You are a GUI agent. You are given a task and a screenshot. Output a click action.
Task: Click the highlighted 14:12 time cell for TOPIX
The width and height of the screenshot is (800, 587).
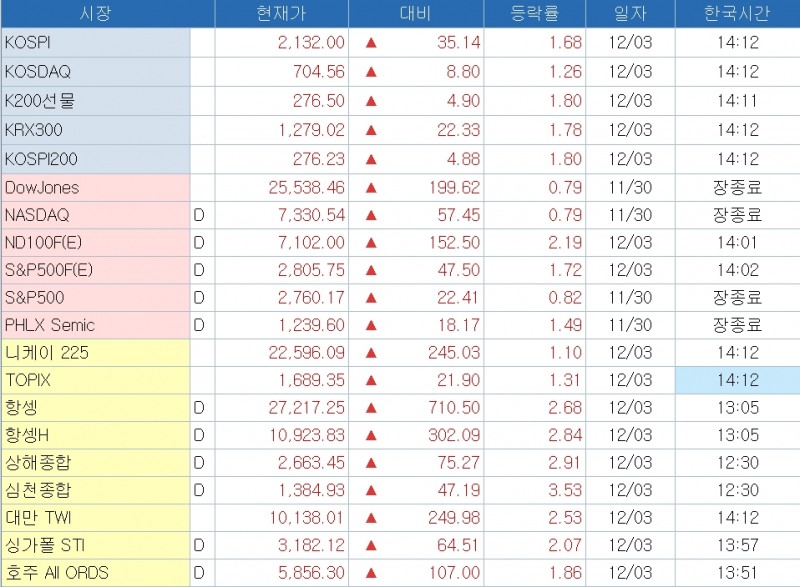(737, 381)
